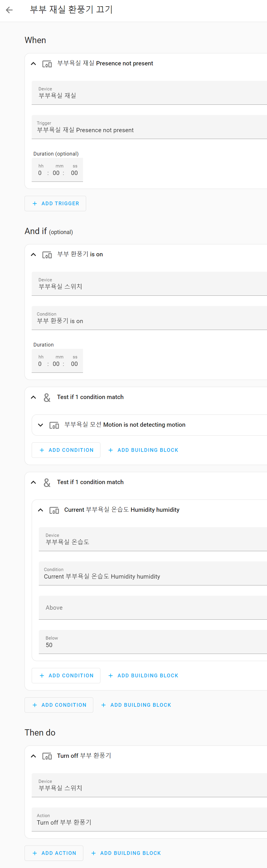The height and width of the screenshot is (868, 267).
Task: Click device icon of Humidity humidity condition
Action: 54,510
